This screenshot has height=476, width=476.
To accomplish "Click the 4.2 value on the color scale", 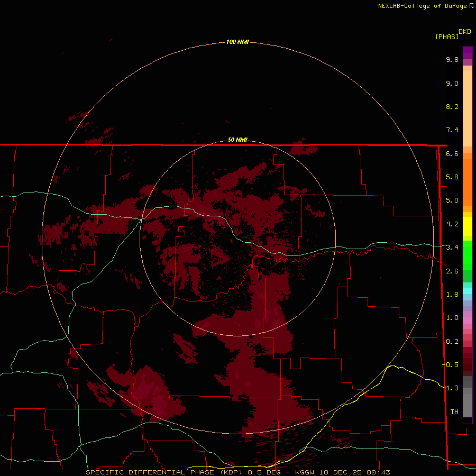I will point(452,224).
